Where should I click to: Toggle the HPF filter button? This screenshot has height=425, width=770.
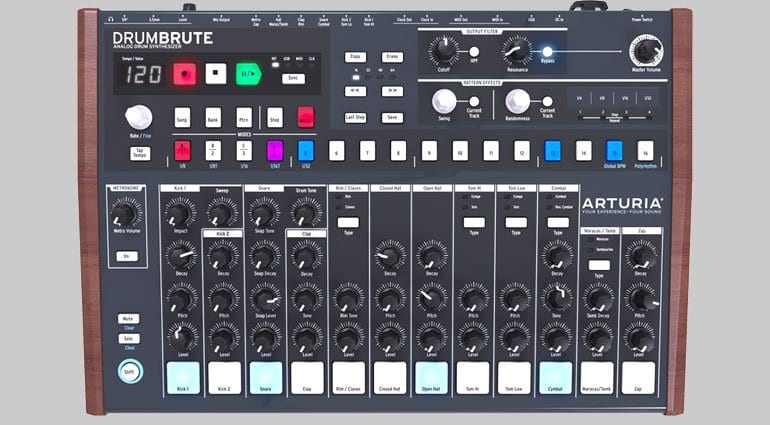click(474, 52)
